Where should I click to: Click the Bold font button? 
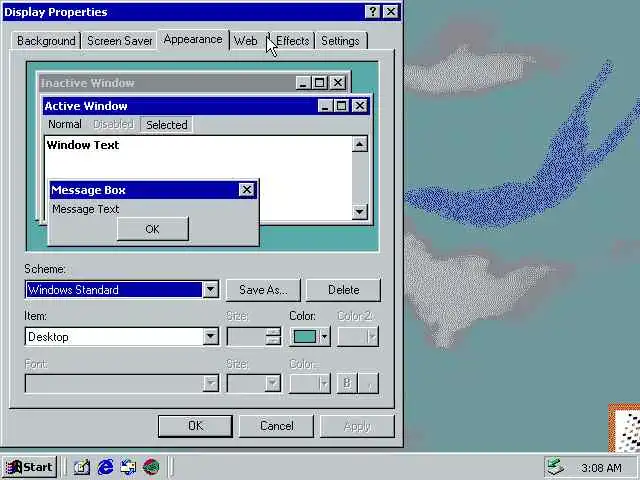[347, 383]
